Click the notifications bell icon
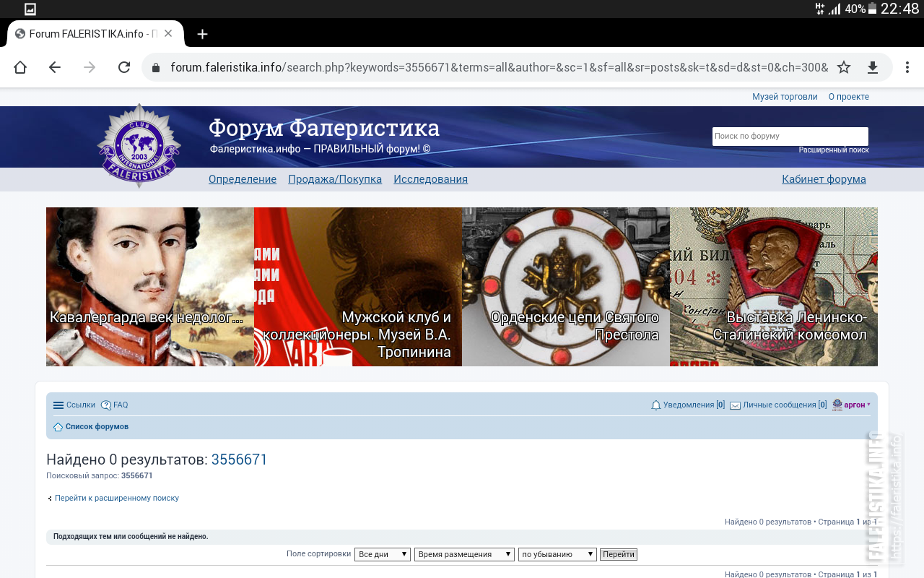 coord(656,405)
